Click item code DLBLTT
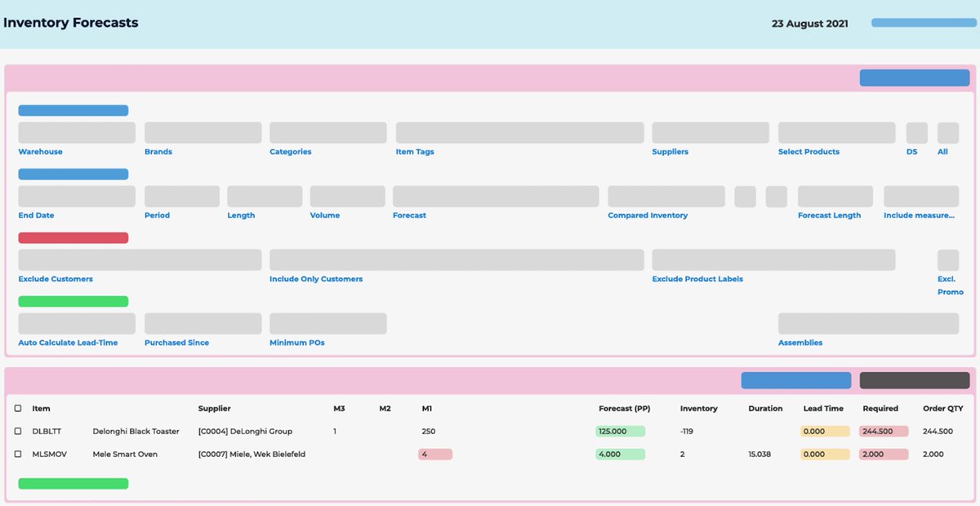 (47, 431)
